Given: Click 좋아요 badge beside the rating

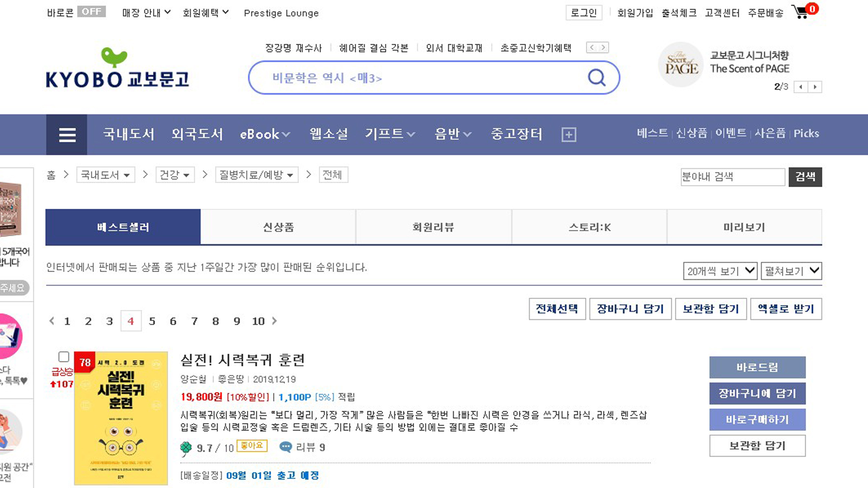Looking at the screenshot, I should coord(252,446).
